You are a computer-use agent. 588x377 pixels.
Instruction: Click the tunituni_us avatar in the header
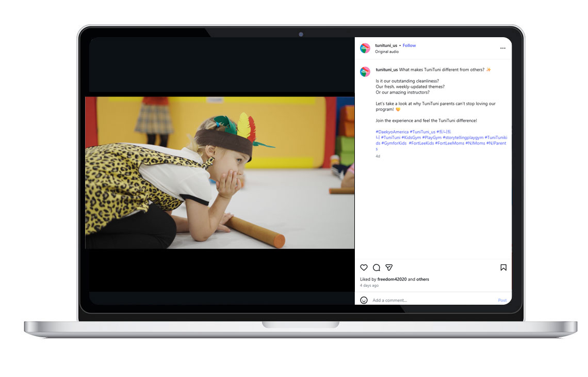[x=365, y=48]
